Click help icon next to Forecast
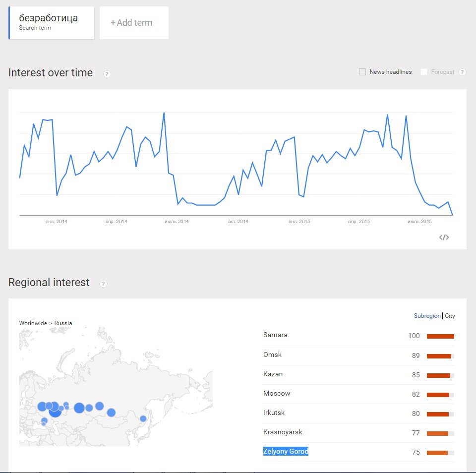 coord(462,72)
